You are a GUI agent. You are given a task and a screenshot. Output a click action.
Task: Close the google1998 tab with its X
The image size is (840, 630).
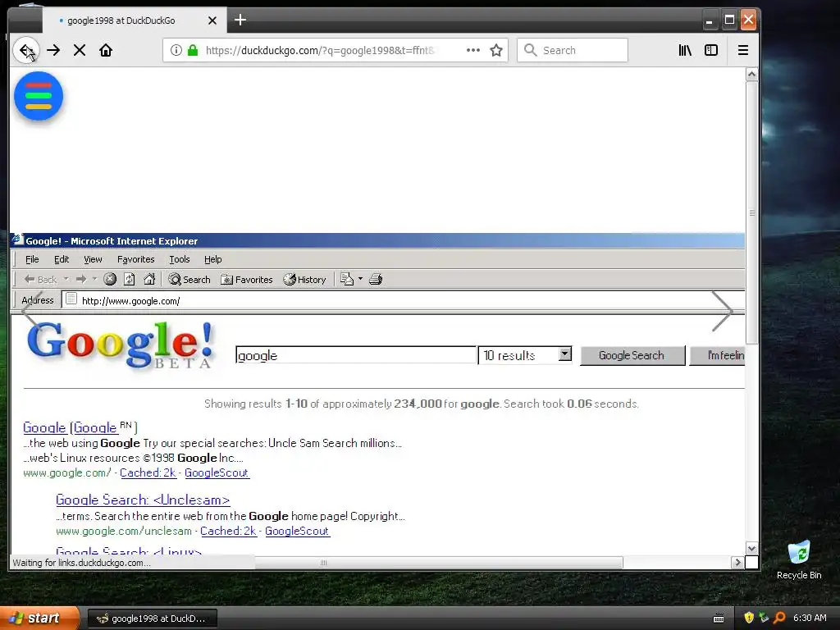coord(212,21)
